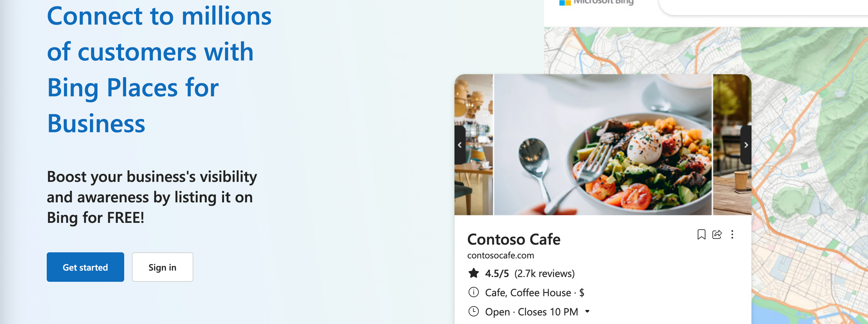Open the three-dot more options menu
Image resolution: width=868 pixels, height=324 pixels.
732,235
